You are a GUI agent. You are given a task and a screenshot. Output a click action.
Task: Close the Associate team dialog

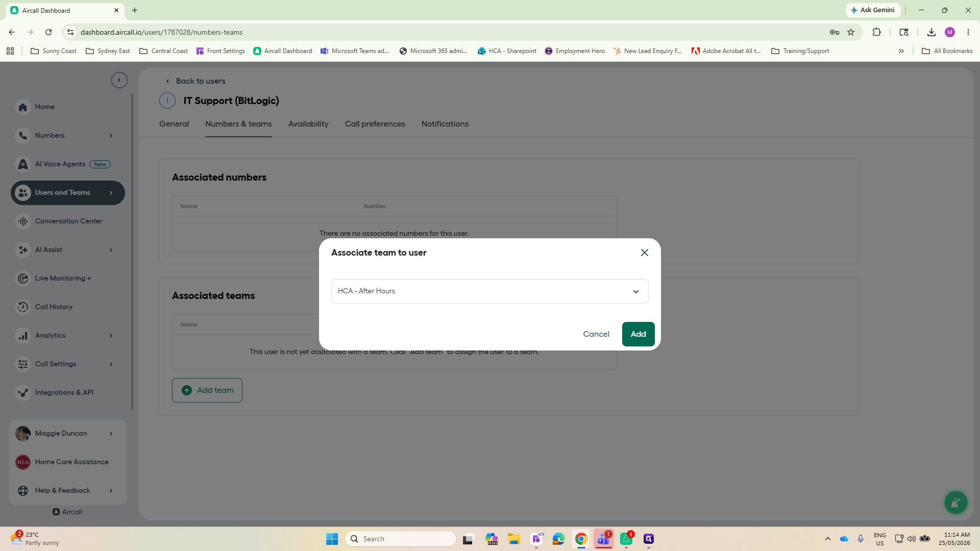pyautogui.click(x=645, y=253)
